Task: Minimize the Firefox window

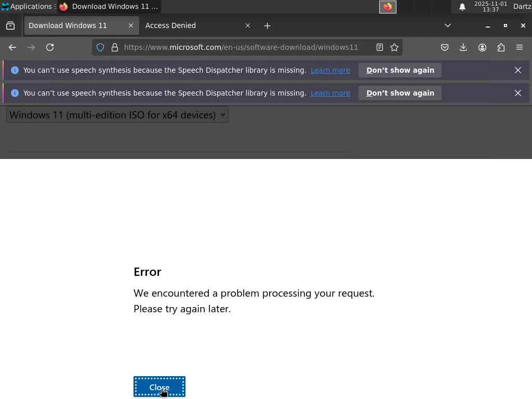Action: (487, 26)
